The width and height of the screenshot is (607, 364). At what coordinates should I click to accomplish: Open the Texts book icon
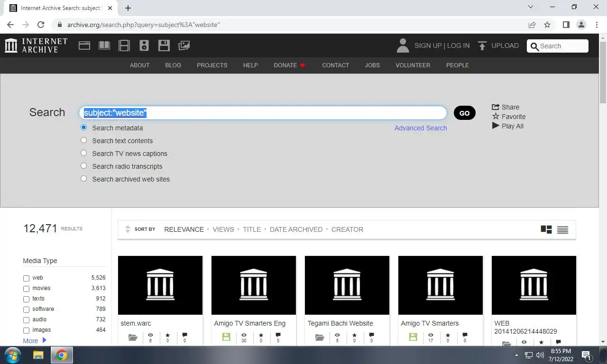104,45
